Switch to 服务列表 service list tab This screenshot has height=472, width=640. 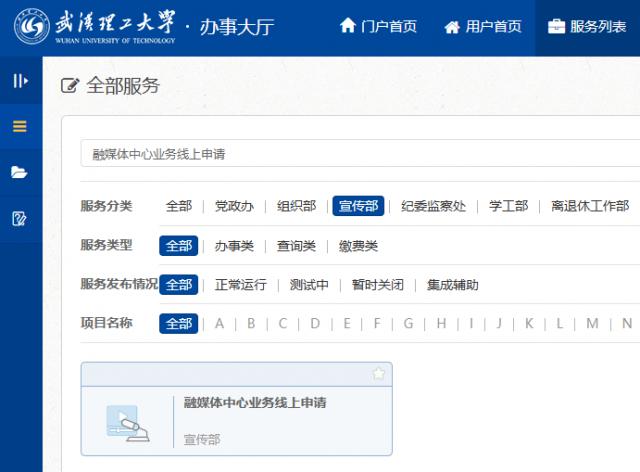click(587, 26)
